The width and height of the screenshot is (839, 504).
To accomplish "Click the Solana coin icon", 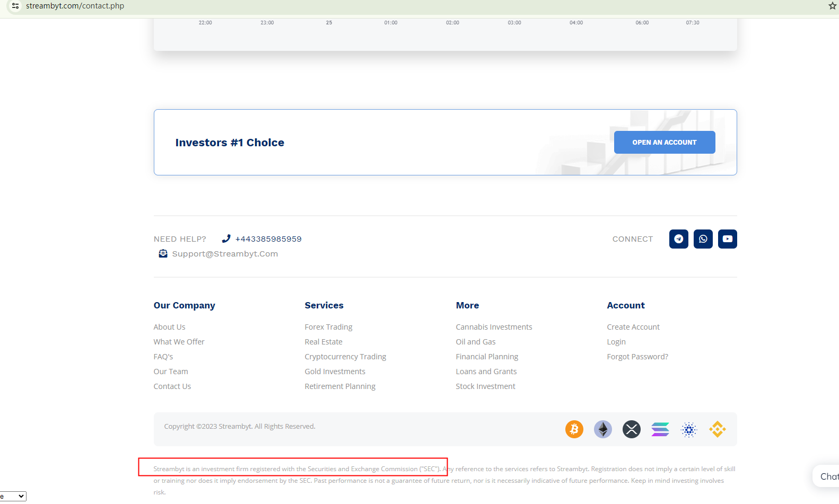I will [x=660, y=429].
